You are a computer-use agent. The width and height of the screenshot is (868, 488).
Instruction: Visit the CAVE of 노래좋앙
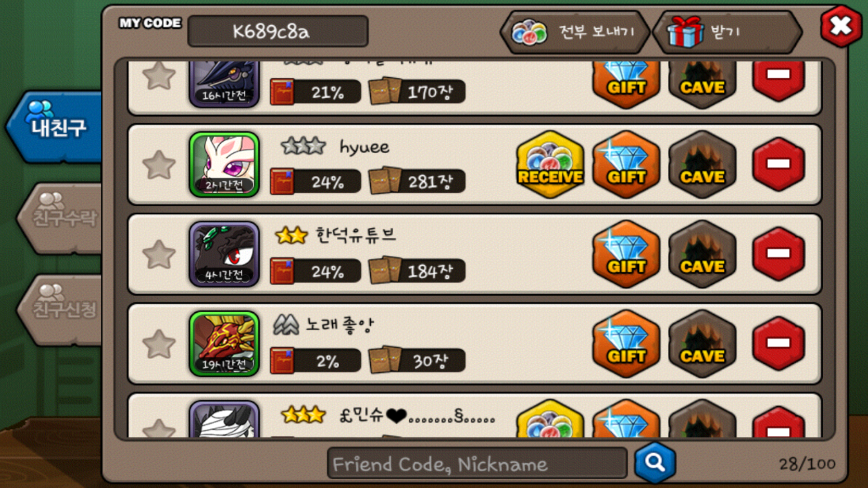(x=703, y=344)
